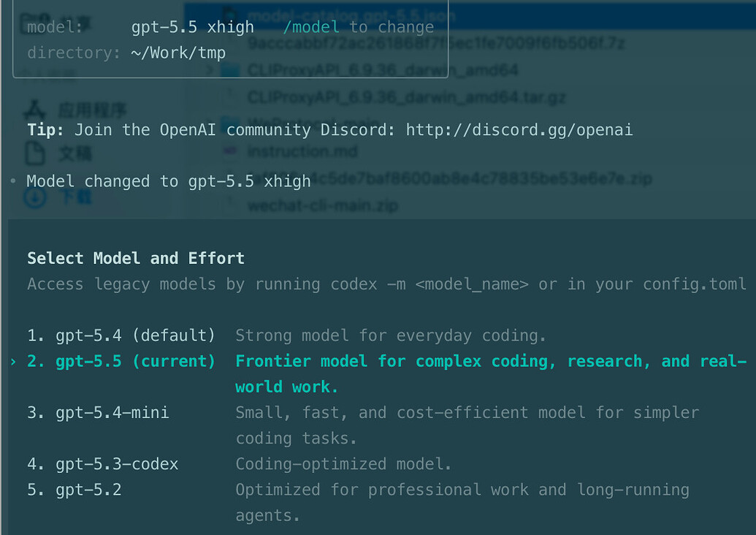Viewport: 756px width, 535px height.
Task: Click the ~/Work/tmp directory path
Action: [x=178, y=53]
